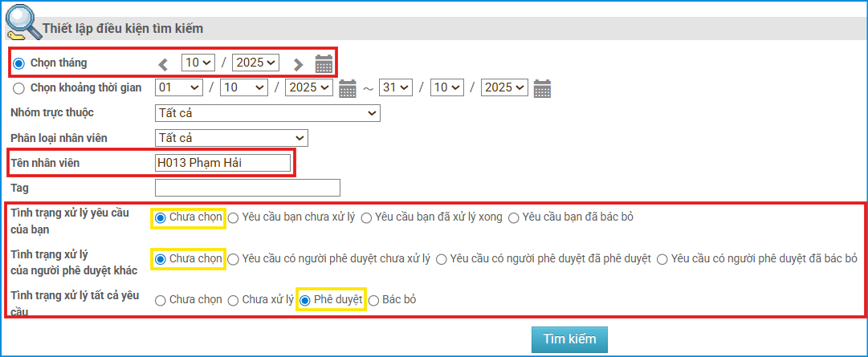Open the start date calendar icon
The image size is (868, 357).
[347, 88]
